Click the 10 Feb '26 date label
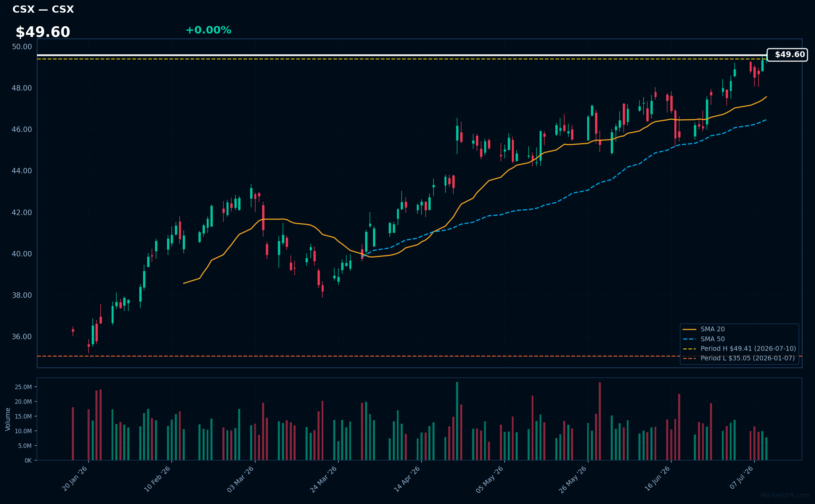This screenshot has height=504, width=815. pos(157,479)
